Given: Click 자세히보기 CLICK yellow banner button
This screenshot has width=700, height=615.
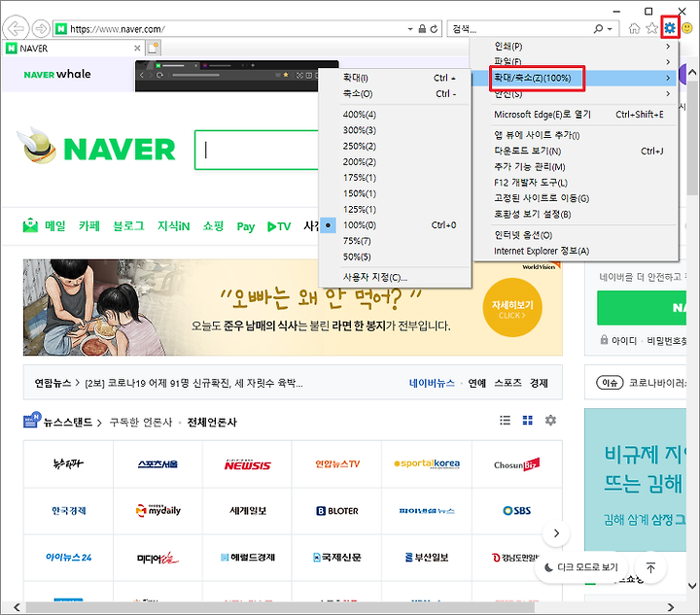Looking at the screenshot, I should coord(512,308).
